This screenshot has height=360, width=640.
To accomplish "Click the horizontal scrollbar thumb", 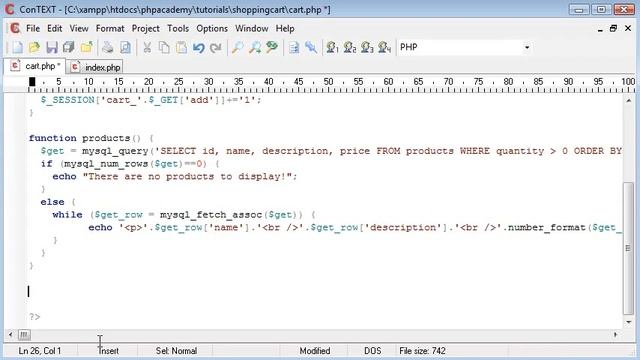I will click(24, 335).
